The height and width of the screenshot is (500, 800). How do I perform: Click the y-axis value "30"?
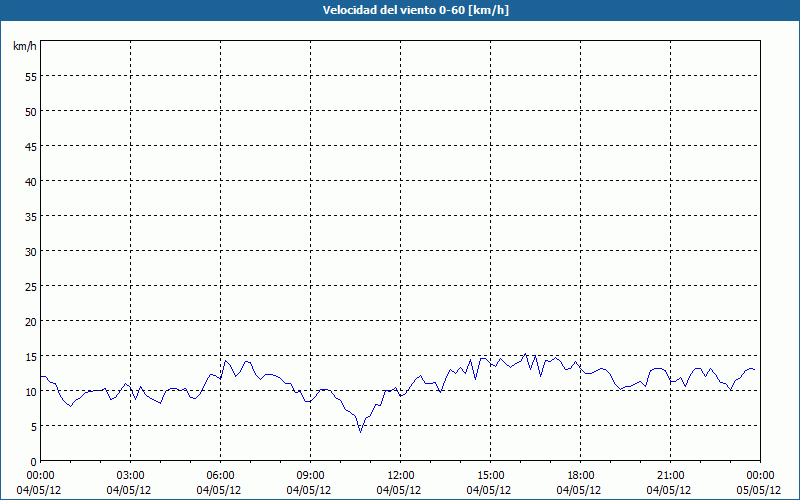click(x=31, y=252)
